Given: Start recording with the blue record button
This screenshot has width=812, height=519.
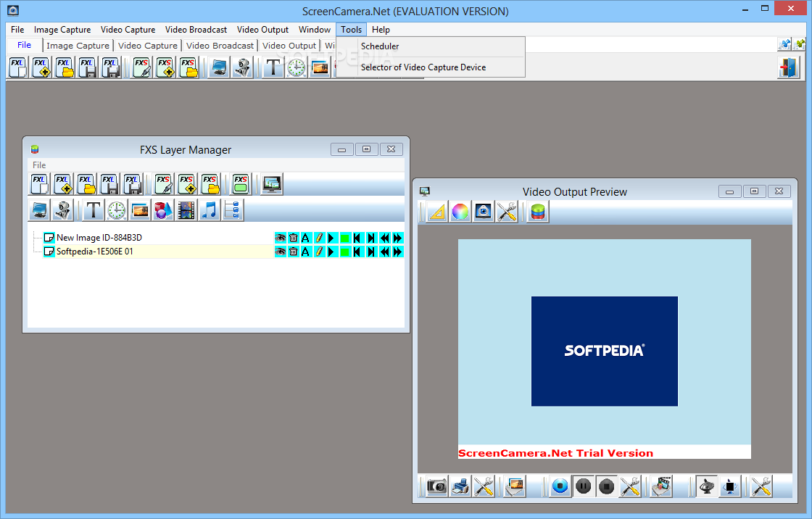Looking at the screenshot, I should (560, 486).
